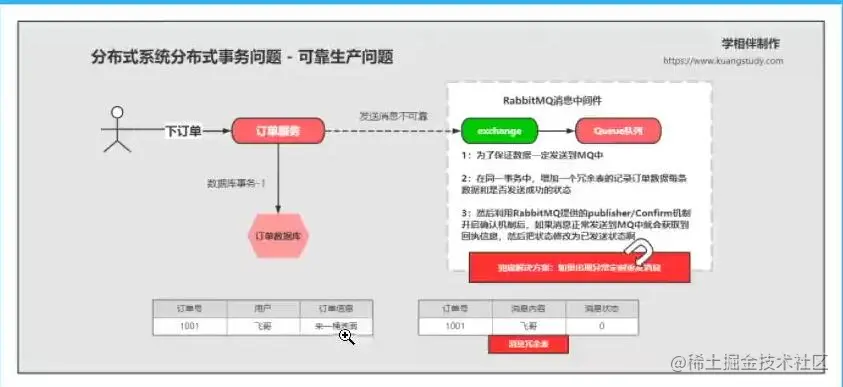Click 订单号 header beside the 消息内容 header
This screenshot has width=843, height=387.
pos(455,309)
